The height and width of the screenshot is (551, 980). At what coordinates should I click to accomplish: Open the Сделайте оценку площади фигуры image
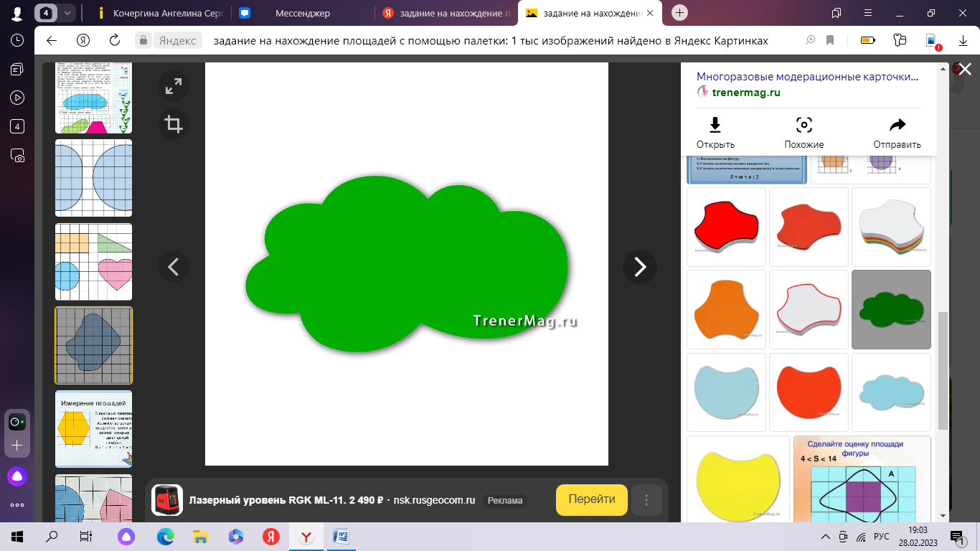point(862,479)
